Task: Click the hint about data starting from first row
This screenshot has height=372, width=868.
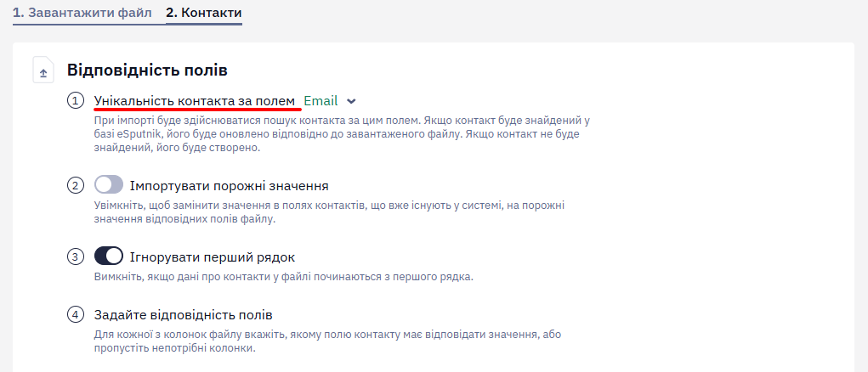Action: click(x=283, y=277)
